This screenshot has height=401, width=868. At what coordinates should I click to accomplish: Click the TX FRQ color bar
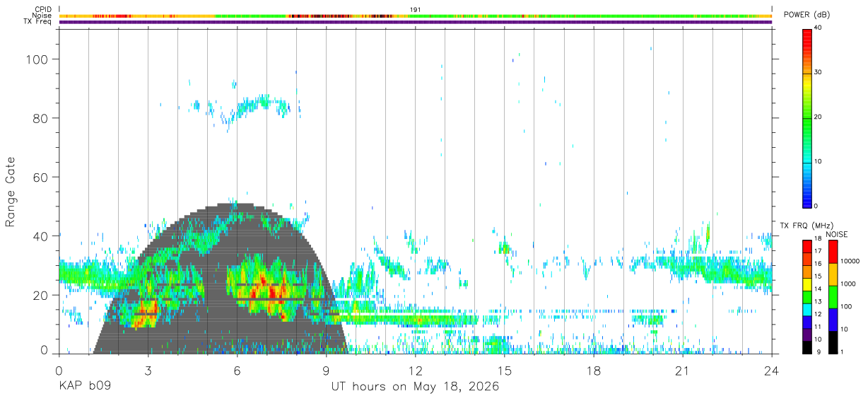pos(807,296)
